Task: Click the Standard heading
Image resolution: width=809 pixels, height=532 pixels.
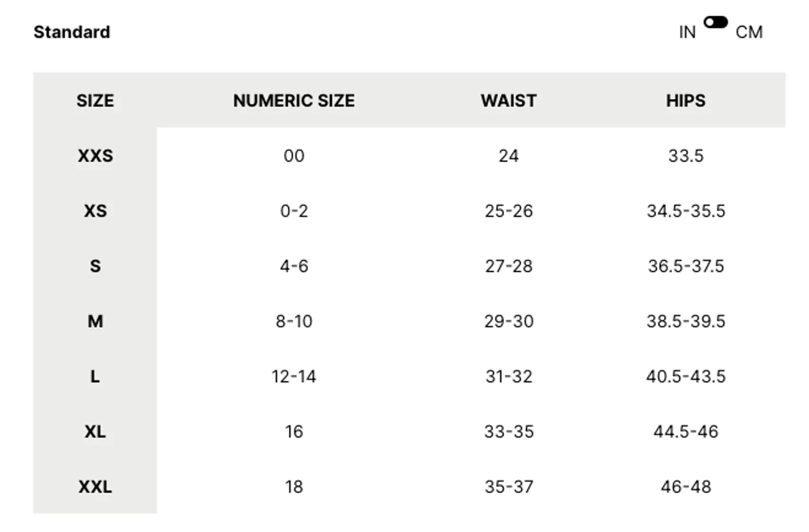Action: (72, 32)
